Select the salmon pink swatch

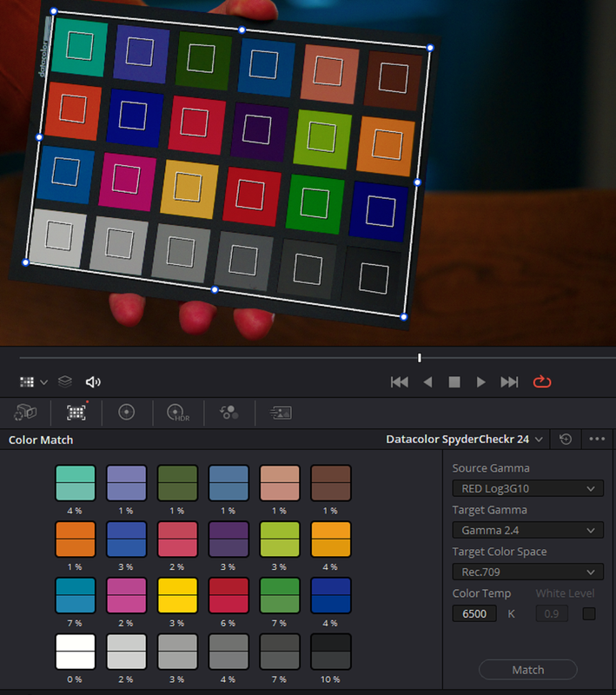[x=280, y=483]
